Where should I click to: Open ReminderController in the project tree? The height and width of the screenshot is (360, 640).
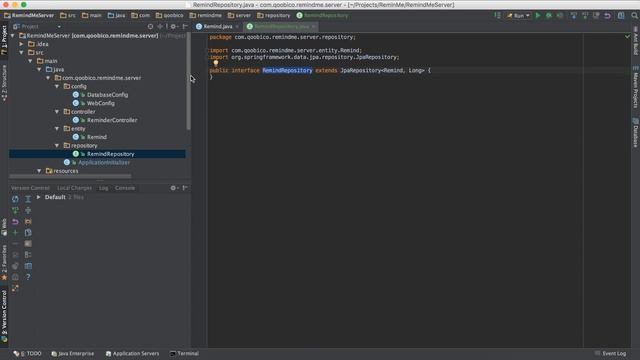tap(112, 120)
